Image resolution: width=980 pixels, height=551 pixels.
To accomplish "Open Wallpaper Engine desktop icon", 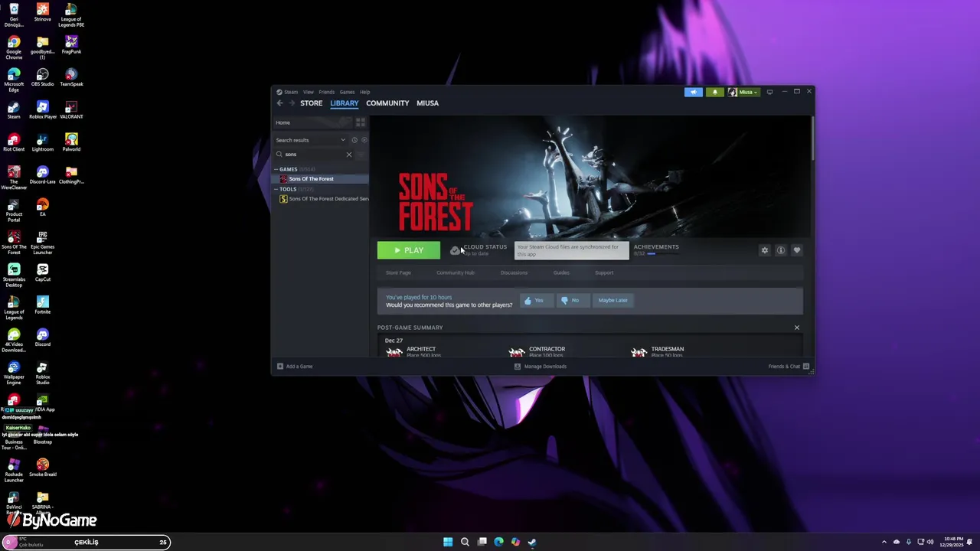I will (14, 373).
